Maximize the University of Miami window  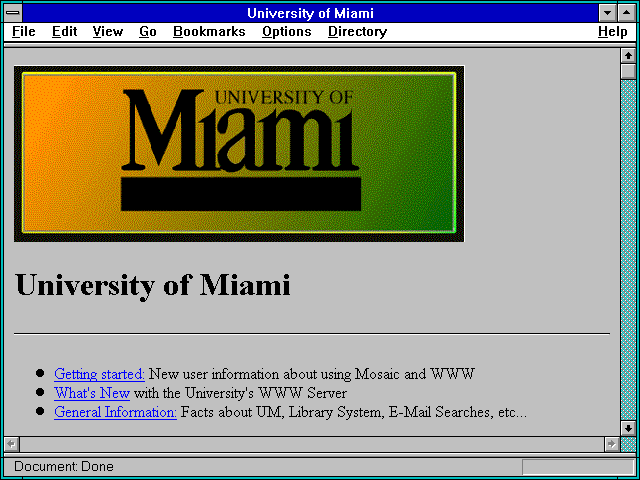627,13
